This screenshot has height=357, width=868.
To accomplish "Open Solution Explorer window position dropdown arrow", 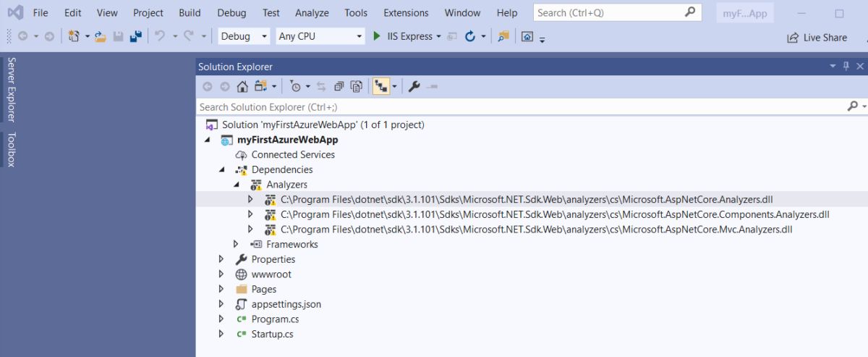I will click(833, 66).
